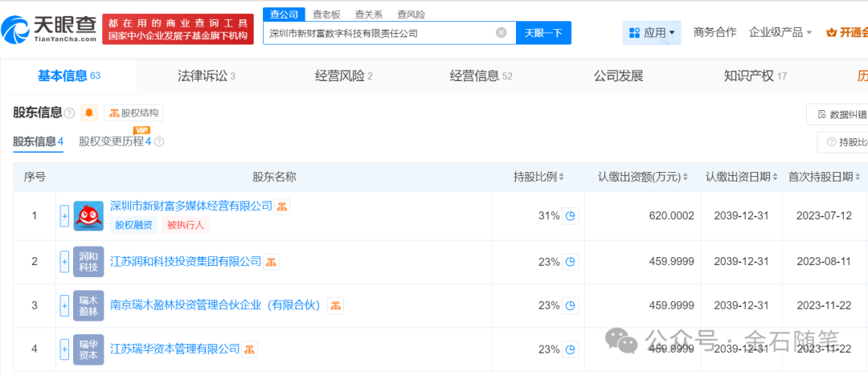Click pie chart icon in 江苏润和科技 row
Image resolution: width=868 pixels, height=376 pixels.
click(571, 261)
